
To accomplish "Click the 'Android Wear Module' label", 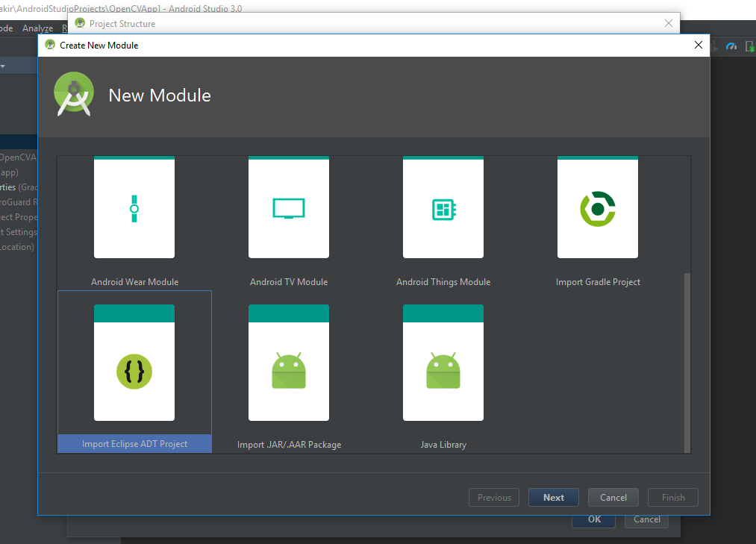I will [134, 282].
